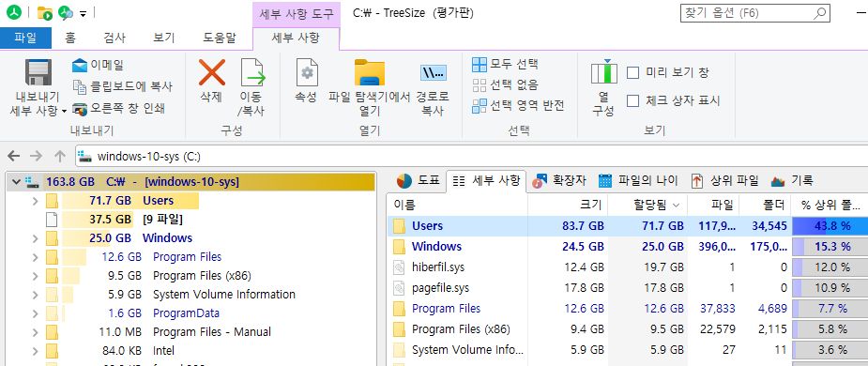This screenshot has width=868, height=366.
Task: Switch to the Top files tab
Action: (724, 180)
